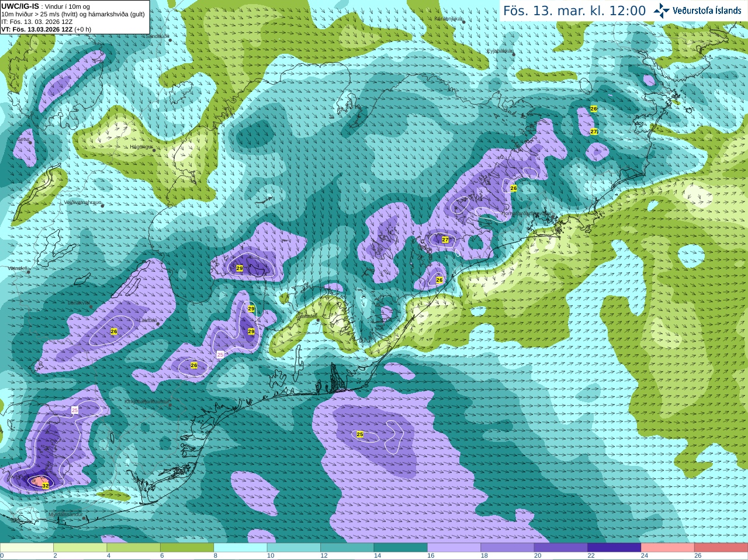Viewport: 748px width, 560px height.
Task: Click the Veðurstofa Íslands name text
Action: [x=707, y=11]
